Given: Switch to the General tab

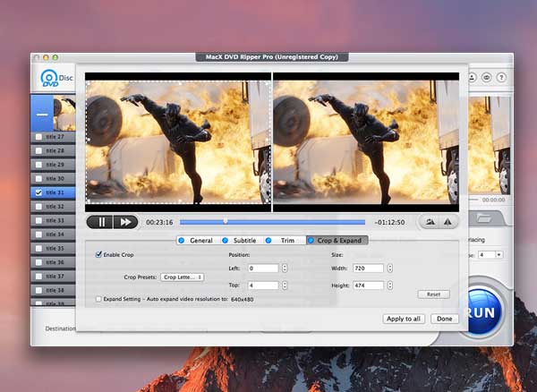Looking at the screenshot, I should 198,241.
